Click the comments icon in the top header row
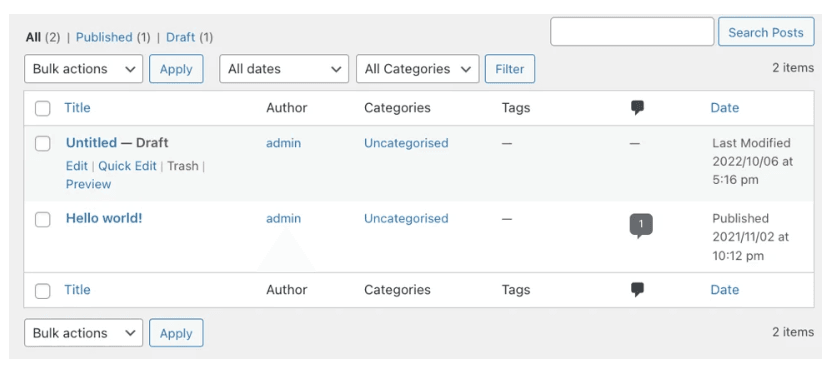This screenshot has height=366, width=831. [638, 108]
